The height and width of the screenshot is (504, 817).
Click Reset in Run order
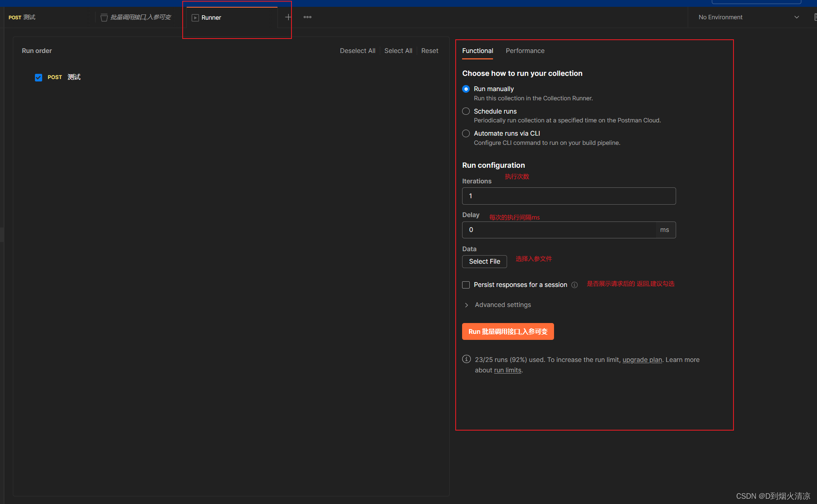(430, 51)
